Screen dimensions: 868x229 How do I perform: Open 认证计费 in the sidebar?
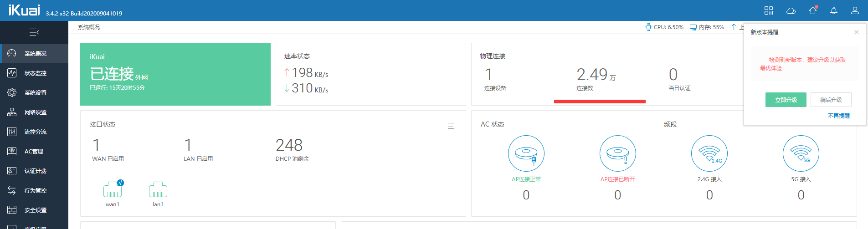click(34, 171)
